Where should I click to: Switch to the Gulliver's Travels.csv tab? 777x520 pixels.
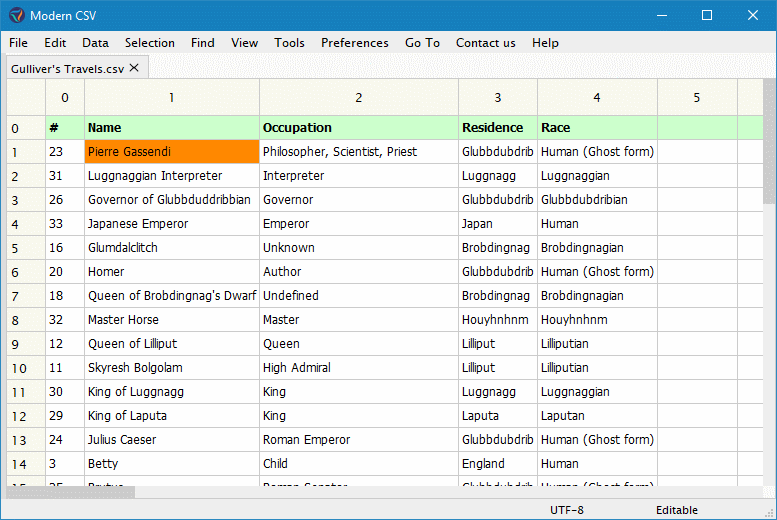point(66,67)
